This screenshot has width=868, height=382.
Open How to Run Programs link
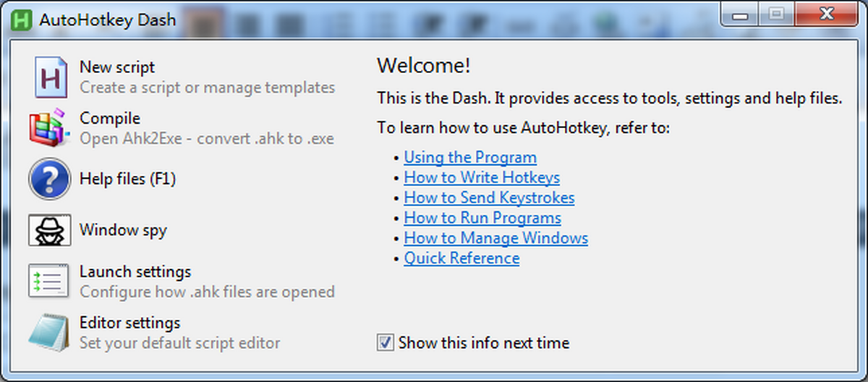(482, 218)
